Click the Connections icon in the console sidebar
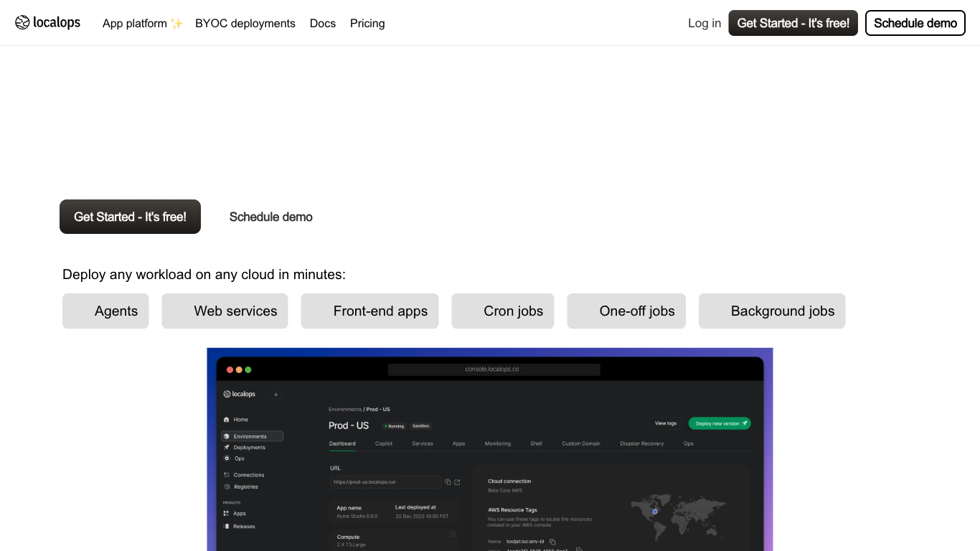The image size is (980, 551). [x=227, y=475]
